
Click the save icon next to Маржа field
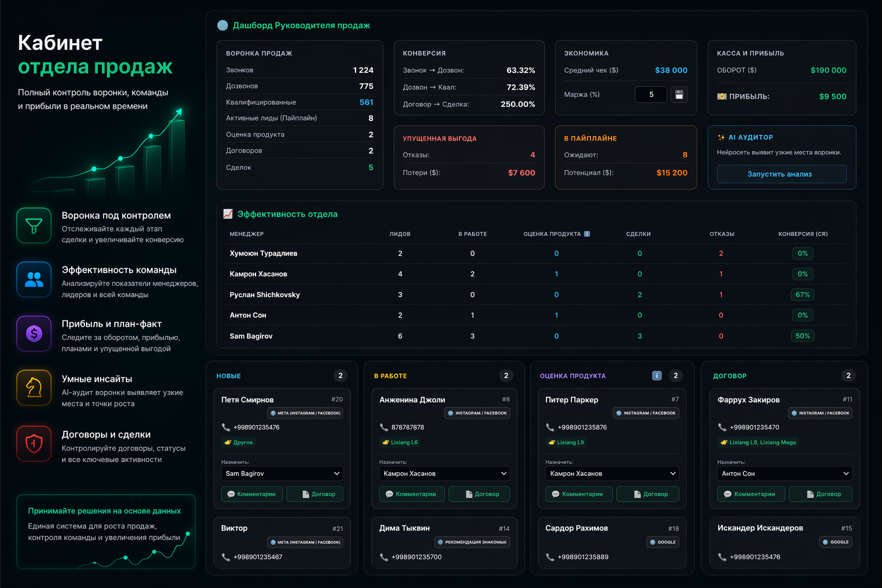pyautogui.click(x=679, y=95)
